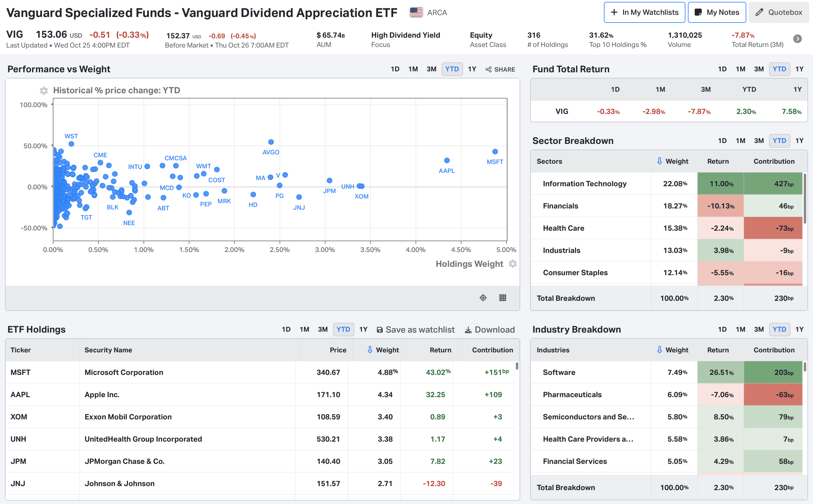Select 1Y period in Performance vs Weight
Image resolution: width=813 pixels, height=504 pixels.
pyautogui.click(x=472, y=69)
